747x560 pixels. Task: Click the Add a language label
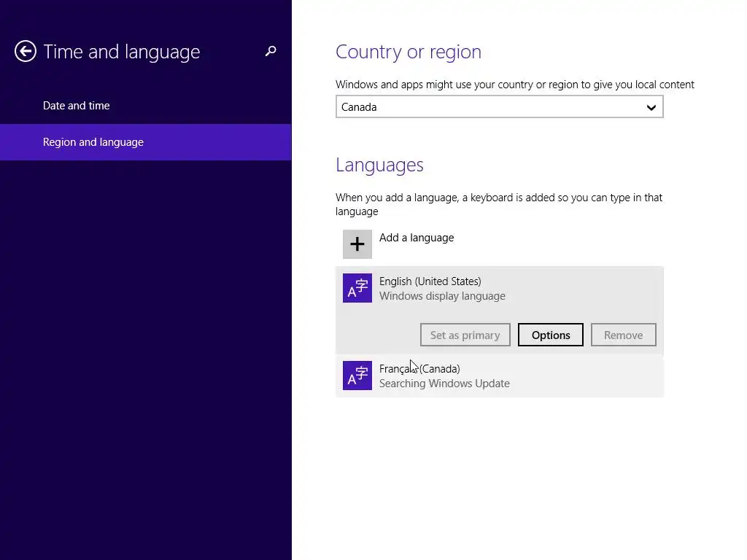[x=417, y=238]
